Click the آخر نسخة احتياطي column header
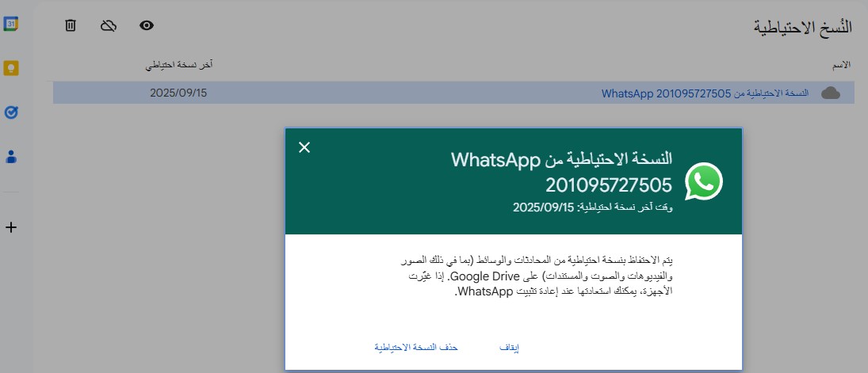 click(x=181, y=64)
